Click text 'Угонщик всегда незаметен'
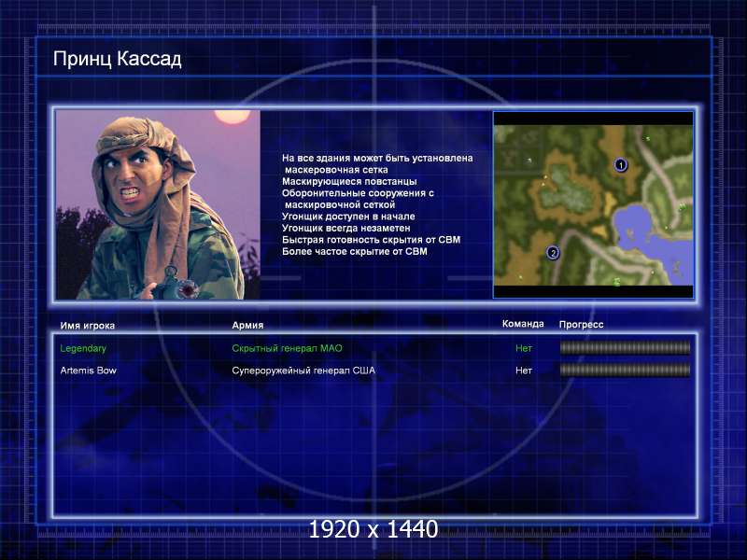Screen dimensions: 747x560 pyautogui.click(x=345, y=228)
